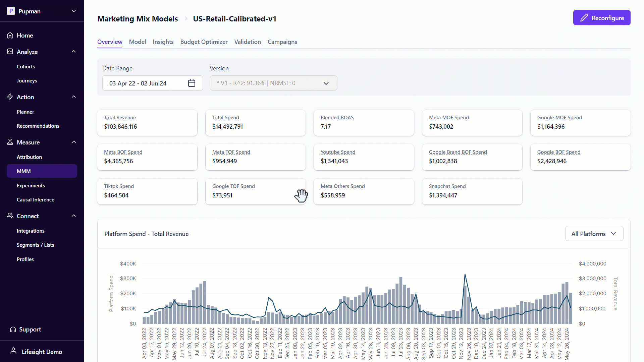Screen dimensions: 644x362
Task: Open Journeys in the sidebar
Action: coord(27,81)
